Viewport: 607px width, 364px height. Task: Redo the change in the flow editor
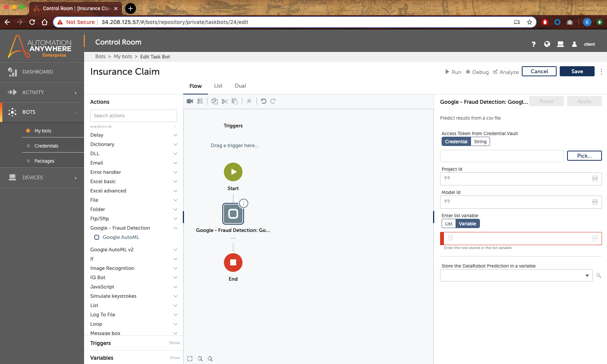pyautogui.click(x=273, y=101)
